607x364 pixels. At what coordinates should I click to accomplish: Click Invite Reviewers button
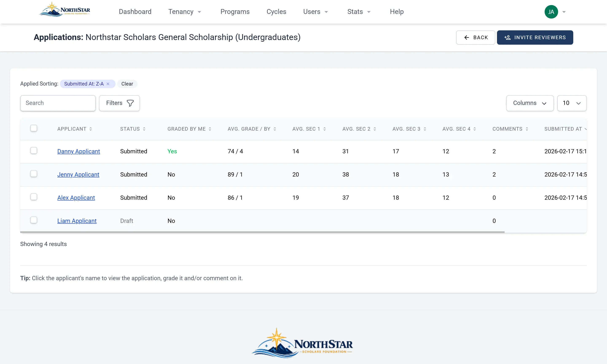tap(535, 37)
